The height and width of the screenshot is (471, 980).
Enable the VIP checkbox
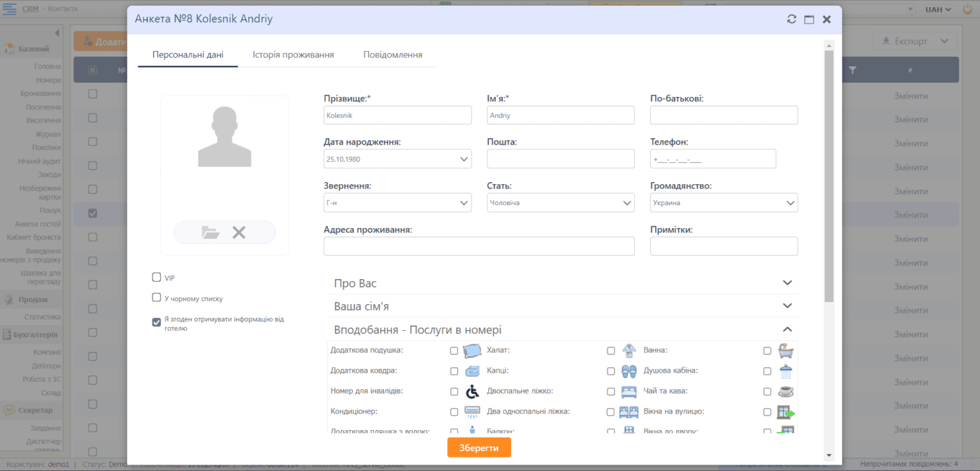(156, 277)
